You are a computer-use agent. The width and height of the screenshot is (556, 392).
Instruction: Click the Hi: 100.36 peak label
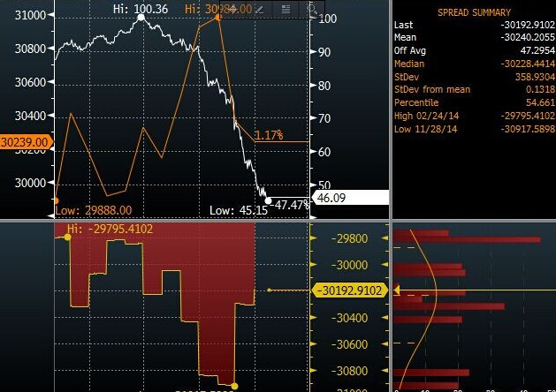tap(141, 8)
